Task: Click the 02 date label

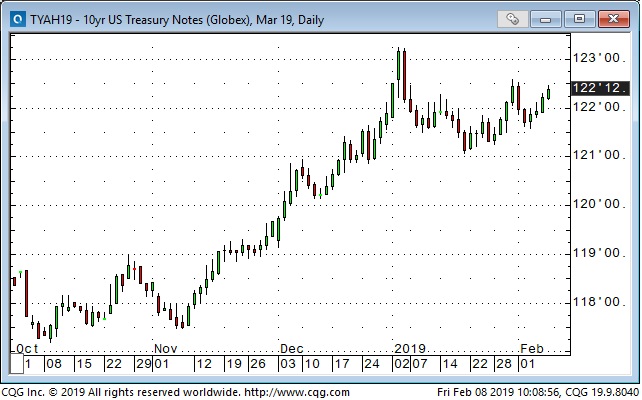Action: (x=401, y=364)
